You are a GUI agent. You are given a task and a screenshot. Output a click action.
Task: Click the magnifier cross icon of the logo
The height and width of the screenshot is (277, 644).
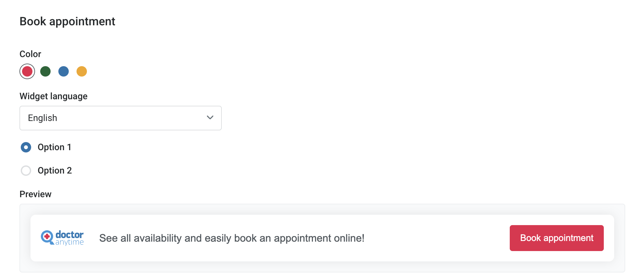(47, 237)
